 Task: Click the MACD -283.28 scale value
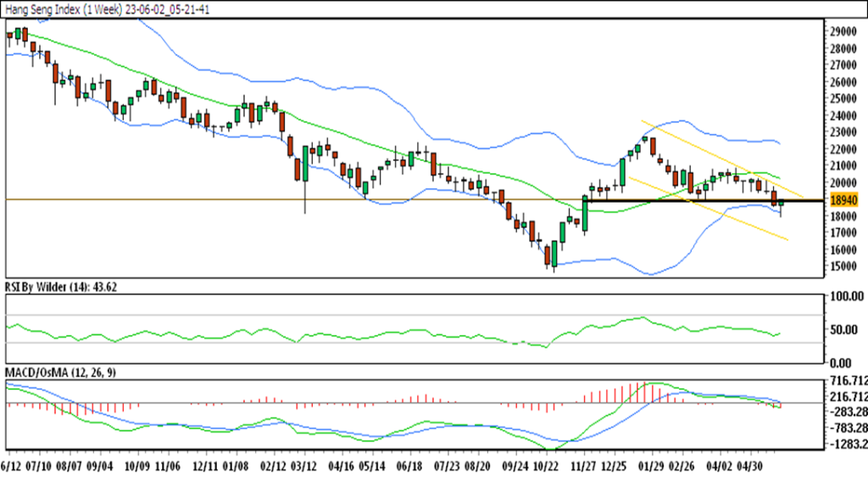849,412
